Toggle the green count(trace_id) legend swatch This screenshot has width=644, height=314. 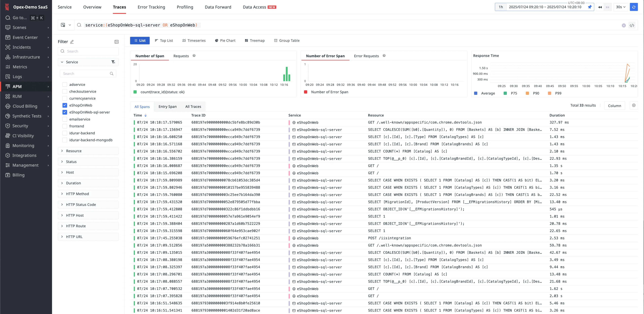(135, 92)
